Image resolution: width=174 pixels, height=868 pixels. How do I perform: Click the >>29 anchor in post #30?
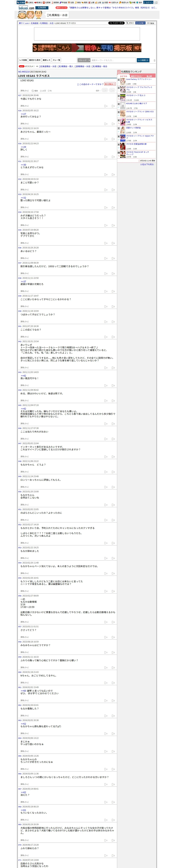click(23, 147)
